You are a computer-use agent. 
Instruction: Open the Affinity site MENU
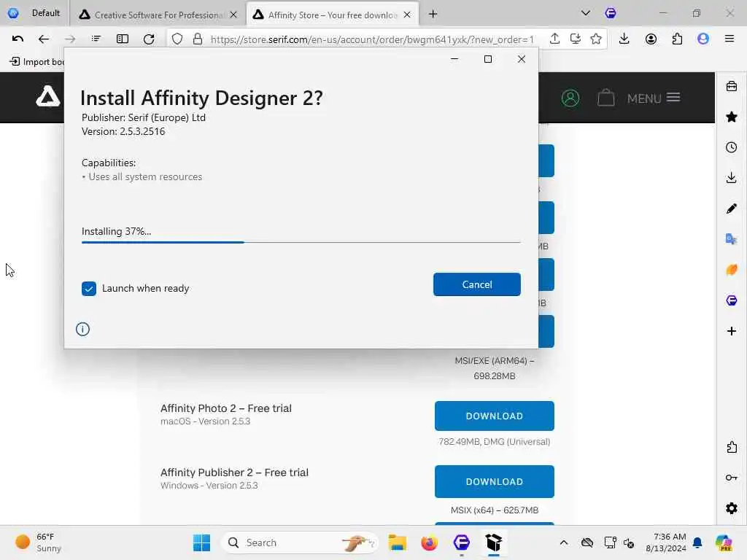point(653,98)
